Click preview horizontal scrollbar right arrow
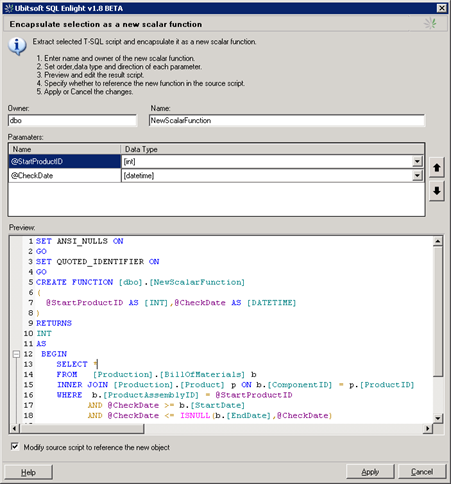Viewport: 451px width, 484px height. tap(428, 428)
